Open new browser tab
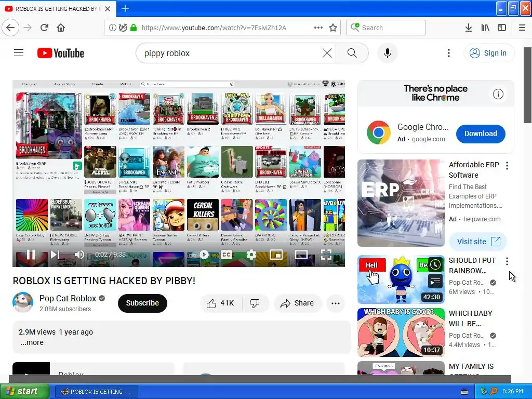This screenshot has width=532, height=399. [x=125, y=8]
